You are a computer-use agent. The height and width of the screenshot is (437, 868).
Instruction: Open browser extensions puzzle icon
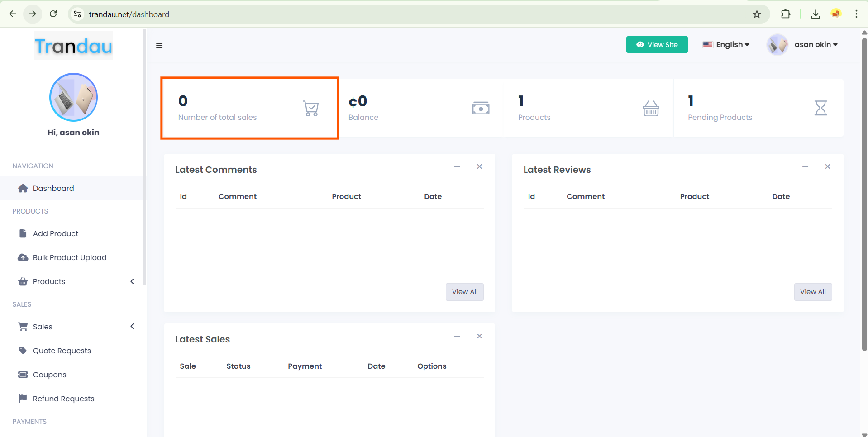point(786,14)
